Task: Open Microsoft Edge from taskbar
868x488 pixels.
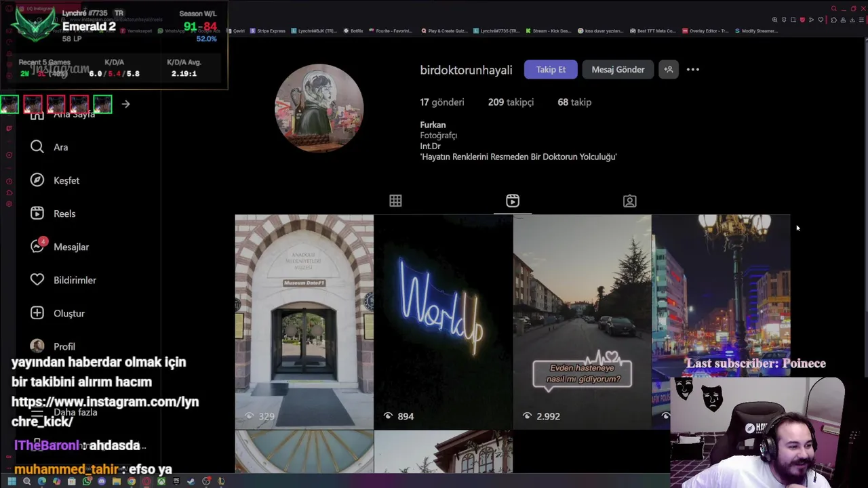Action: [x=42, y=481]
